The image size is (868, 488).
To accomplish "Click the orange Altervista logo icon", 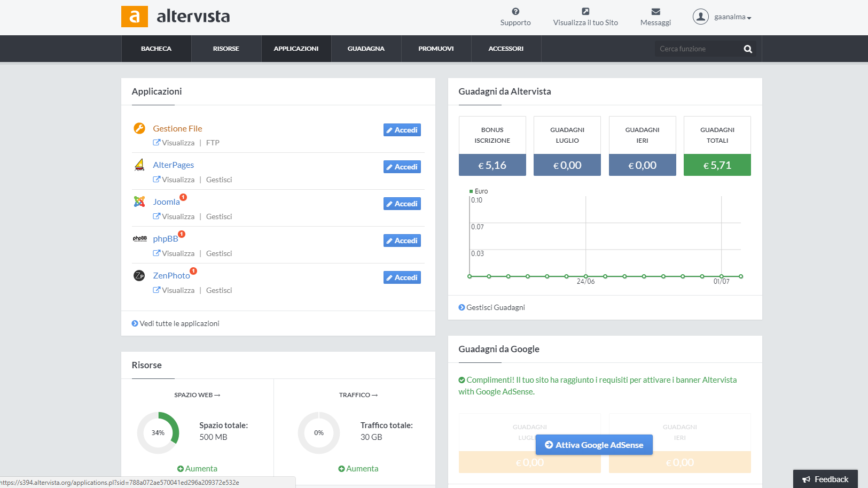I will [x=135, y=17].
